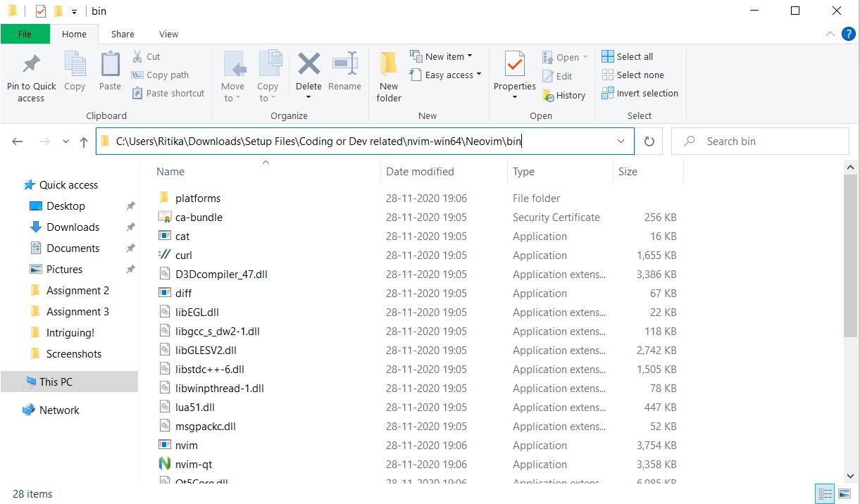The image size is (860, 504).
Task: Open Desktop in navigation pane
Action: (x=66, y=206)
